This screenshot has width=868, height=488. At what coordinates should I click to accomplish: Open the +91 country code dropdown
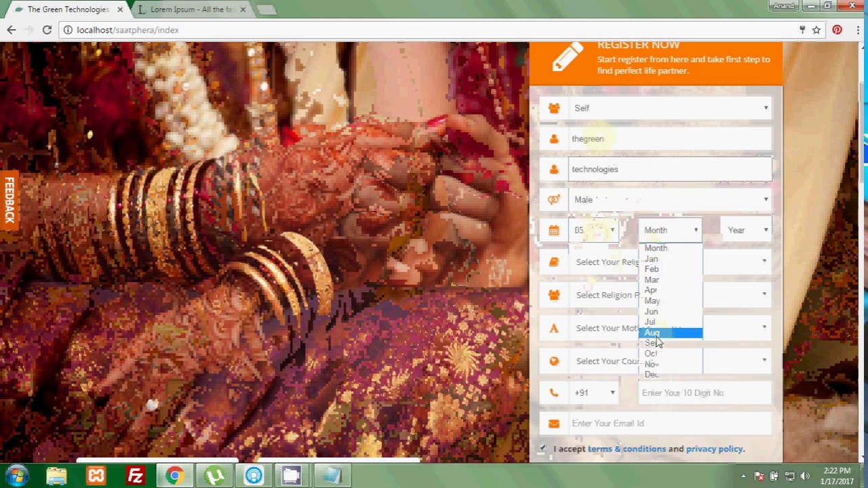pos(594,392)
